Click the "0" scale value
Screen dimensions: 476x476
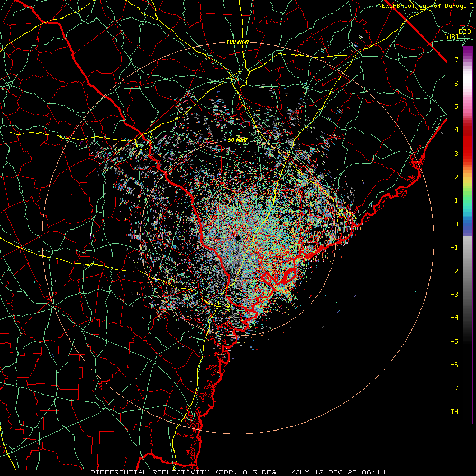coord(456,224)
